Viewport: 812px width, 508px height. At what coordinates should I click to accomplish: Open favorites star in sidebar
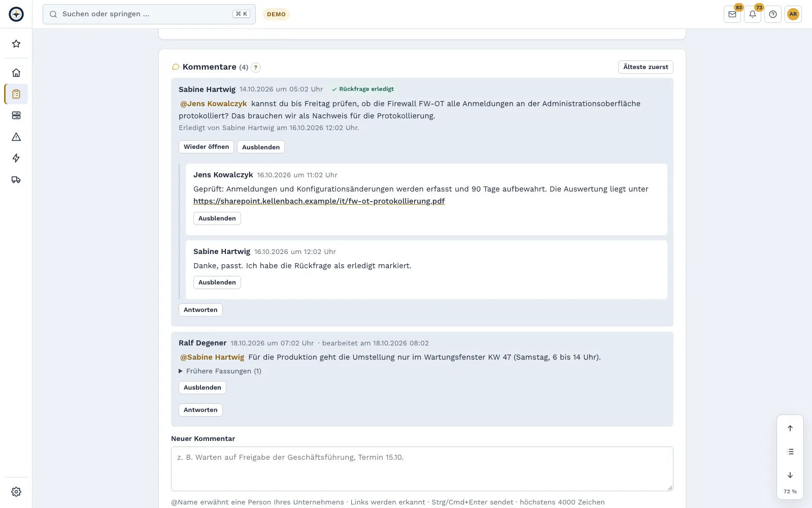point(16,44)
